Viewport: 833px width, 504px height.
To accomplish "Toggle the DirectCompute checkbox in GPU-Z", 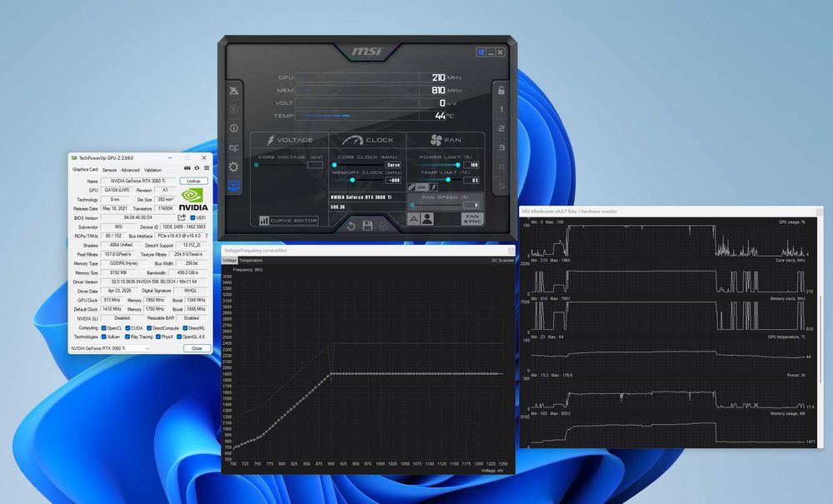I will click(149, 328).
